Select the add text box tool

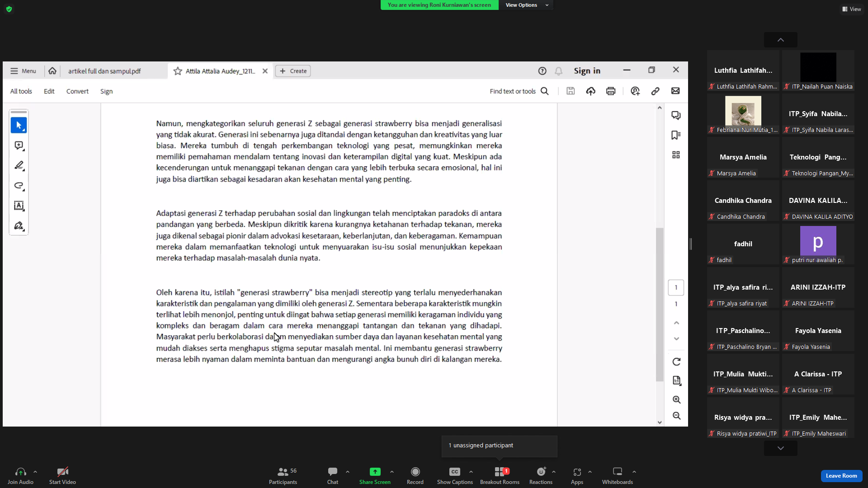[19, 206]
